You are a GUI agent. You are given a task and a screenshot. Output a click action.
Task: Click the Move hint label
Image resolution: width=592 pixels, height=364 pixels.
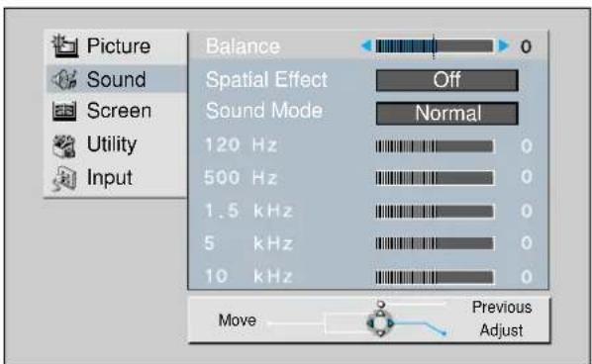[238, 320]
